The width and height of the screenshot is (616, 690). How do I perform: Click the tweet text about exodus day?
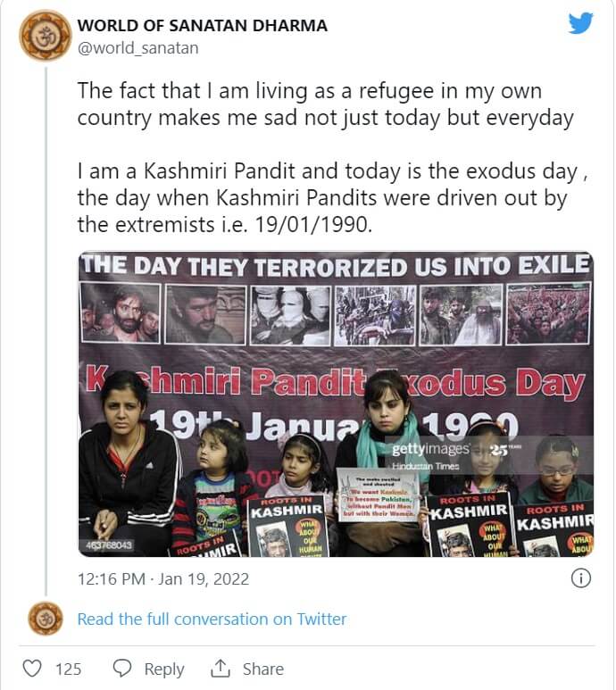[321, 198]
